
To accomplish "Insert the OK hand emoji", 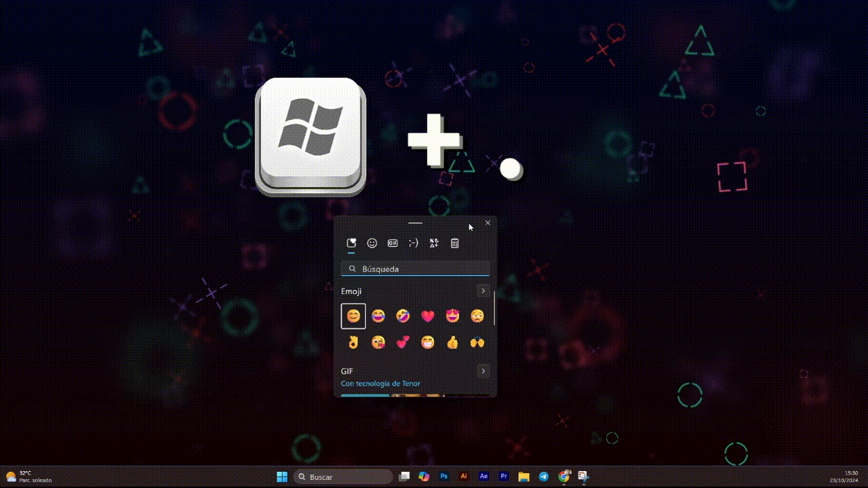I will click(x=353, y=343).
